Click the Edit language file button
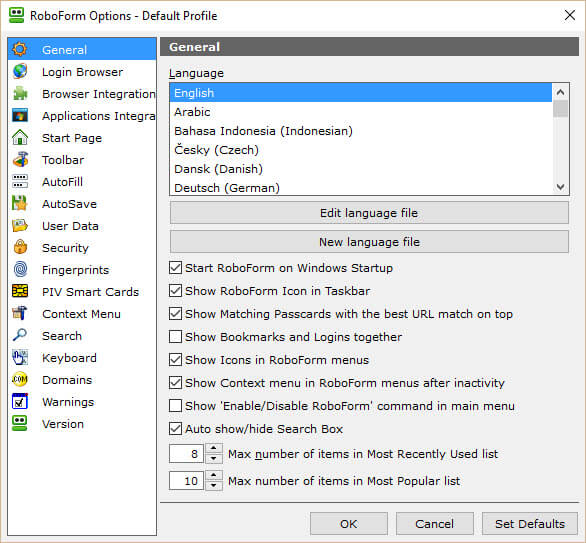 (x=369, y=213)
